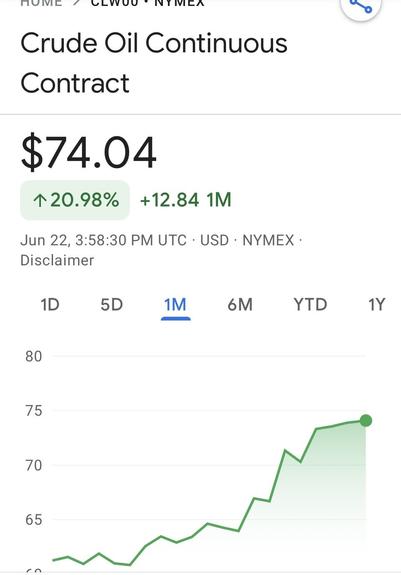Switch chart to 1D range
This screenshot has height=575, width=401.
click(x=50, y=305)
